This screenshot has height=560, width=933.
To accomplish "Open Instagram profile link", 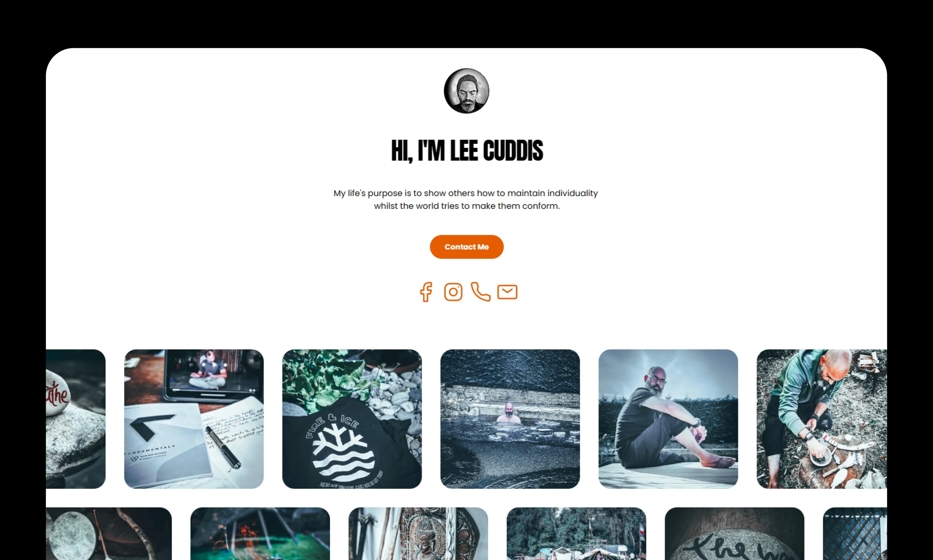I will tap(453, 291).
